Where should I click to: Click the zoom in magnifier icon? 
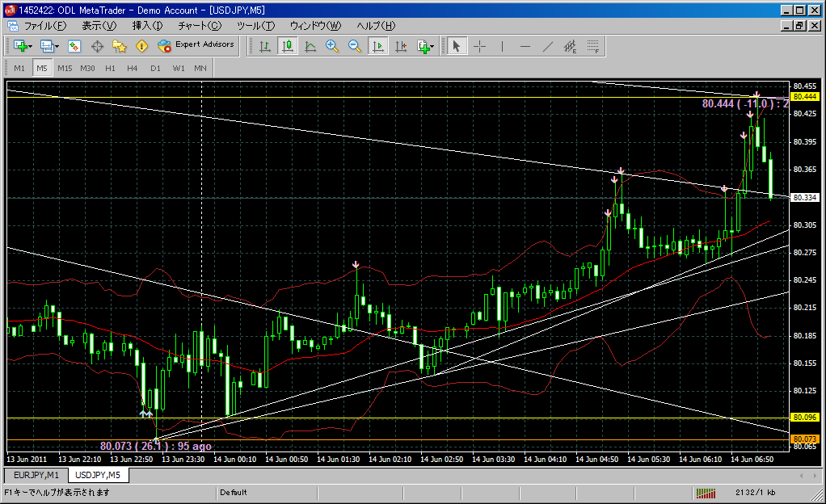tap(332, 46)
